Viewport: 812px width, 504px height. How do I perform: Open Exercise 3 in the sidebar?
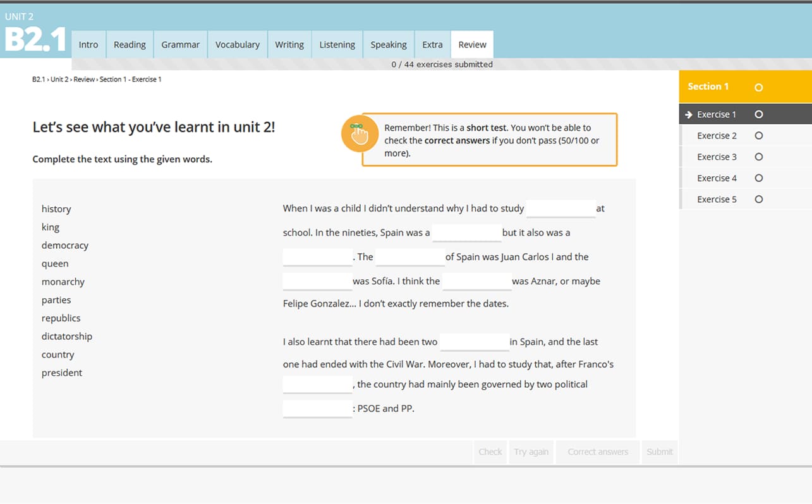pyautogui.click(x=745, y=157)
